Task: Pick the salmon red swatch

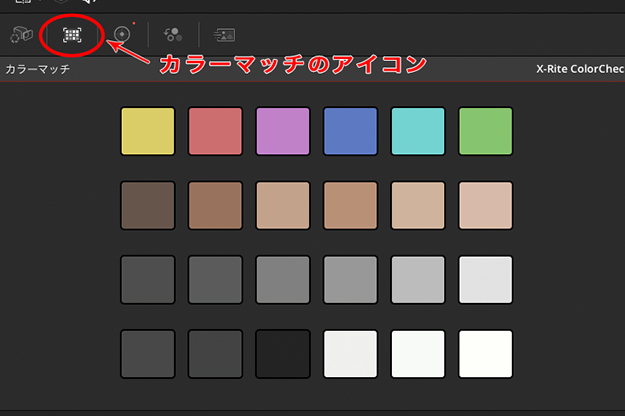Action: click(215, 131)
